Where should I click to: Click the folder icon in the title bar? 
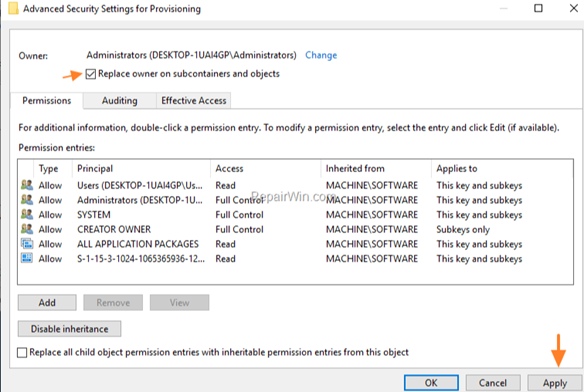tap(13, 8)
